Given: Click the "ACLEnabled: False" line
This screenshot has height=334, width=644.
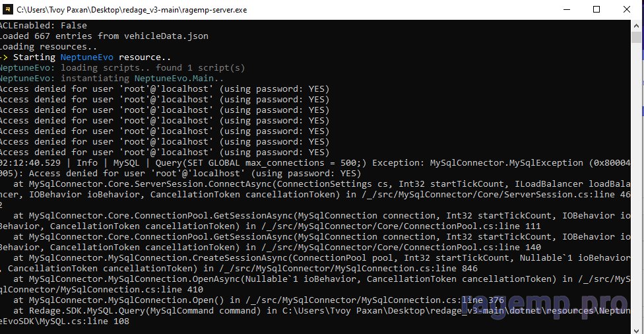Looking at the screenshot, I should 43,26.
